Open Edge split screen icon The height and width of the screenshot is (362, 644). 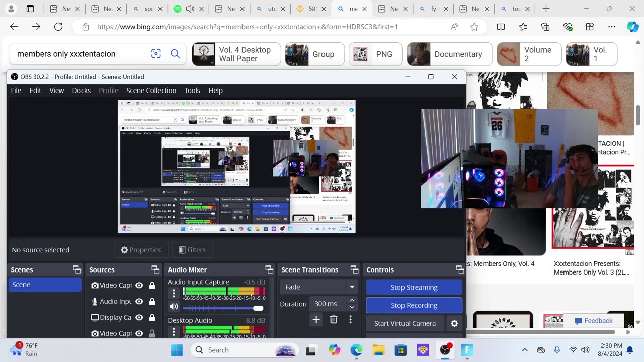(501, 27)
